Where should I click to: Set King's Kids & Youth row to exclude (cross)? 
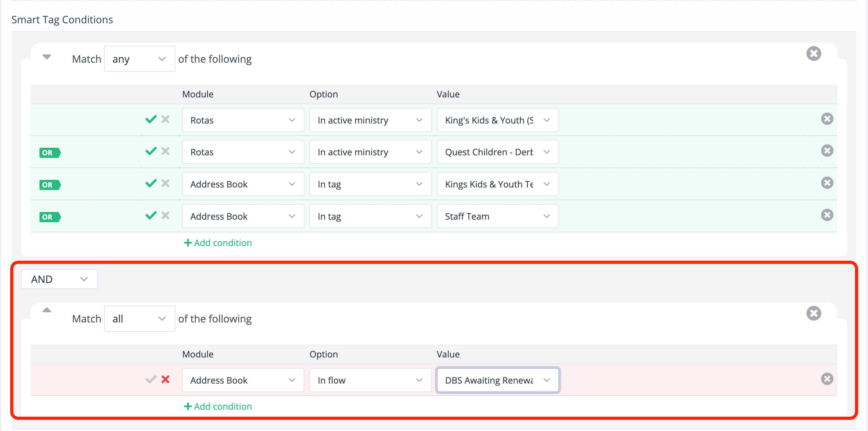click(x=166, y=119)
